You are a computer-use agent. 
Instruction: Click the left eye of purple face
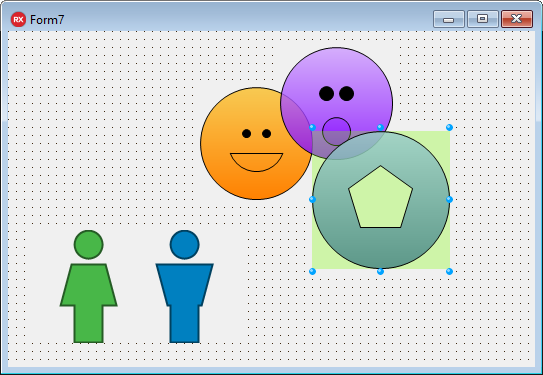click(x=327, y=93)
